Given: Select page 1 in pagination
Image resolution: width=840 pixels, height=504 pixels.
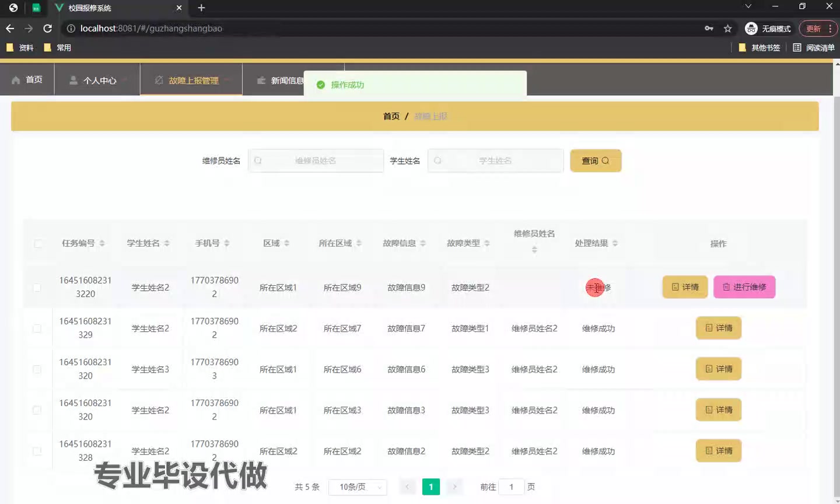Looking at the screenshot, I should 431,487.
